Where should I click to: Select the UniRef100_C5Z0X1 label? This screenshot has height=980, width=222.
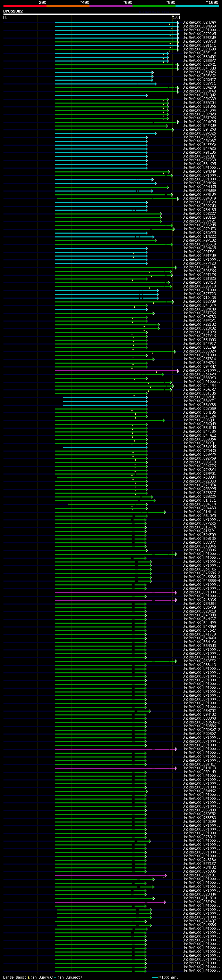(199, 65)
